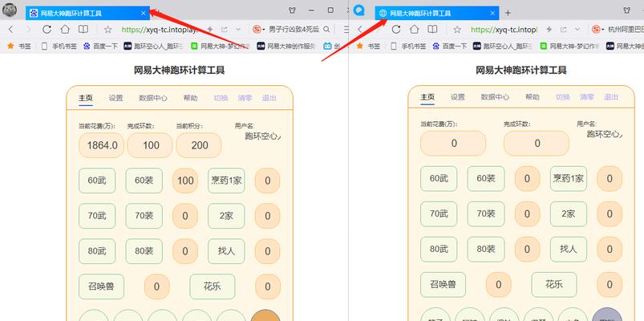
Task: Close the 网易大神跑环计算工具 tab in left window
Action: [143, 13]
